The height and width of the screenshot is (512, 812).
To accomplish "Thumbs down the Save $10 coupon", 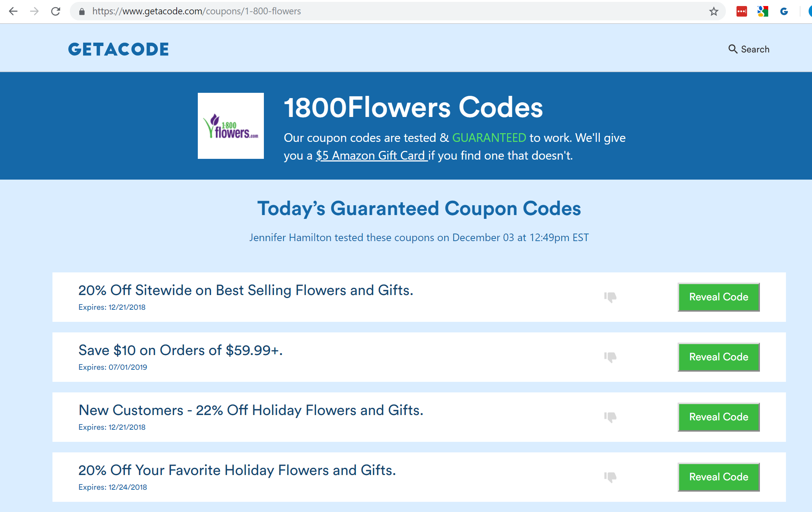I will [610, 357].
